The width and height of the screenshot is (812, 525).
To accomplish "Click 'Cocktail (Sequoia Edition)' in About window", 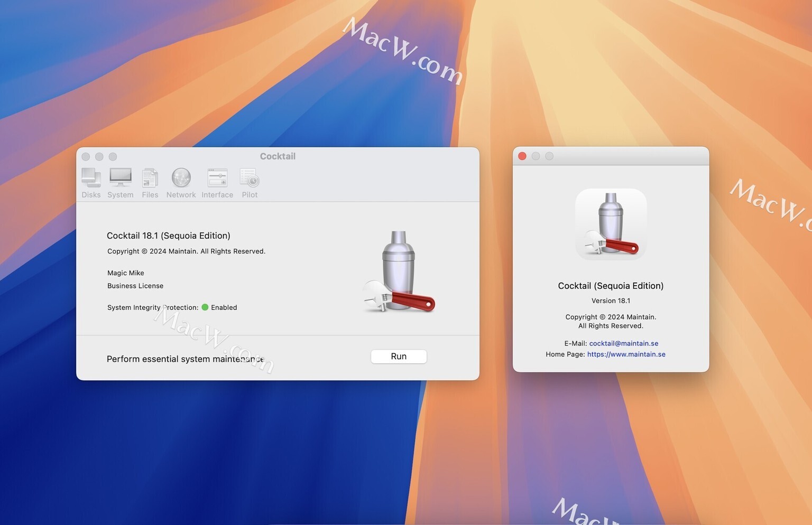I will (611, 286).
